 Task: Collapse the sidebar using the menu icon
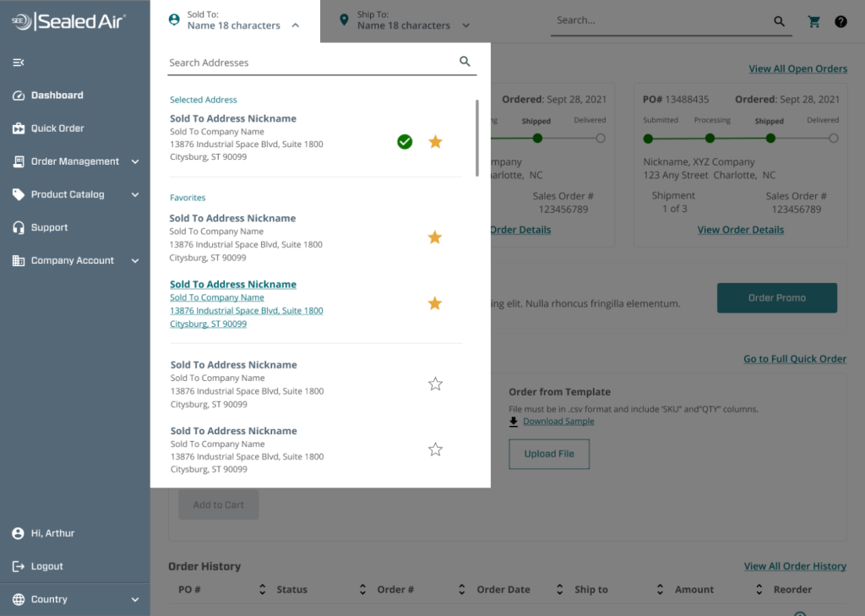pyautogui.click(x=19, y=63)
